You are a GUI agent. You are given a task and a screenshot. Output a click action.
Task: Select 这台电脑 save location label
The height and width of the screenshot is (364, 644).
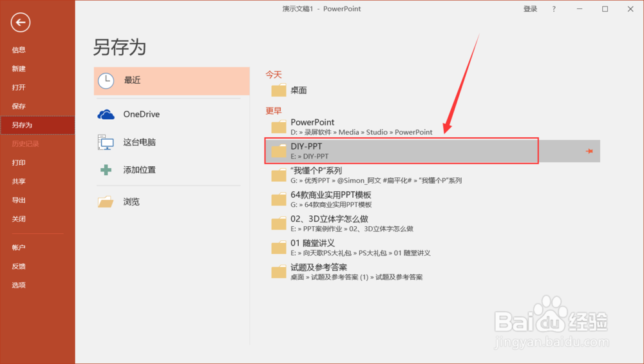pyautogui.click(x=140, y=142)
